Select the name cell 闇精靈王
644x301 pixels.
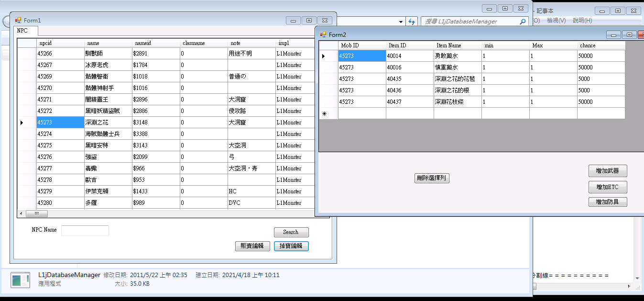[108, 100]
